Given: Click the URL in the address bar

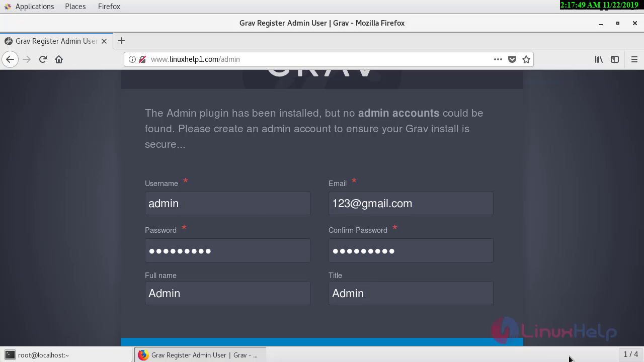Looking at the screenshot, I should tap(195, 59).
